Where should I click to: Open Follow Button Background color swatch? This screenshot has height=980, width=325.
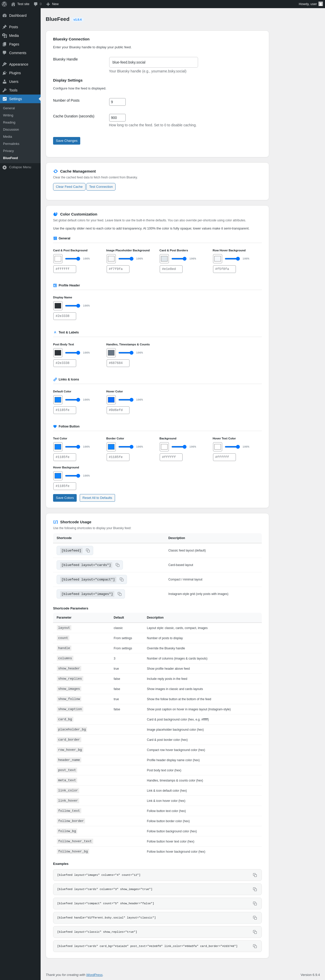point(164,447)
